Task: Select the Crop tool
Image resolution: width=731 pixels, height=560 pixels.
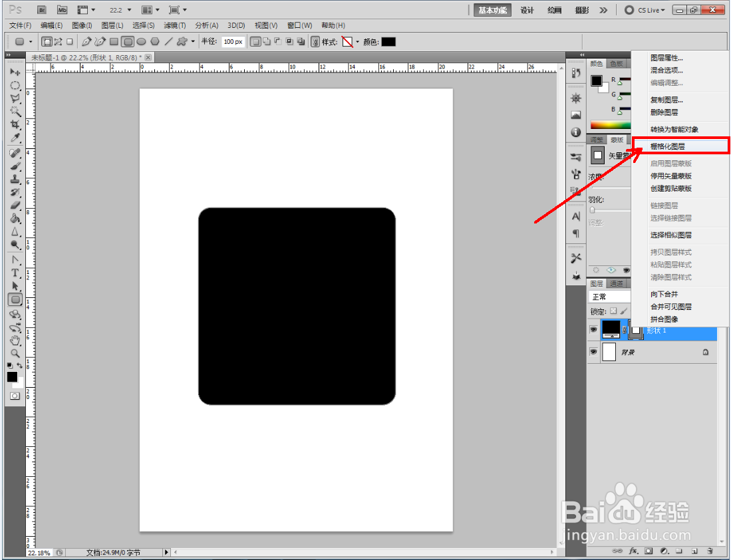Action: (15, 124)
